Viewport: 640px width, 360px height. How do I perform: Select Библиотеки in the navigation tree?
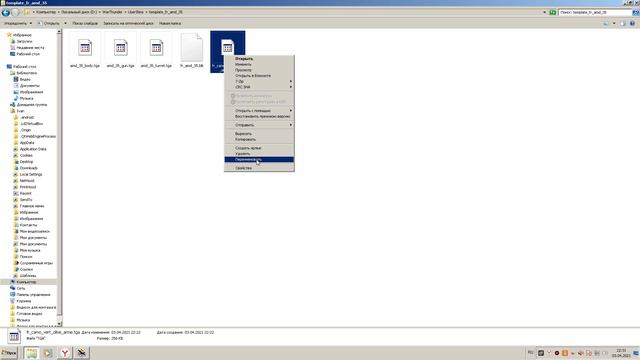[x=27, y=73]
